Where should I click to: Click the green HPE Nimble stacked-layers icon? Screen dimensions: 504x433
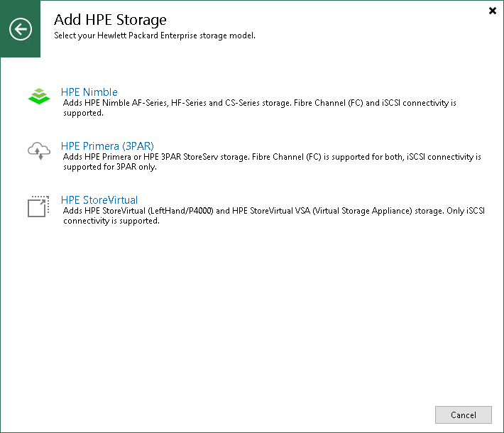pyautogui.click(x=38, y=97)
